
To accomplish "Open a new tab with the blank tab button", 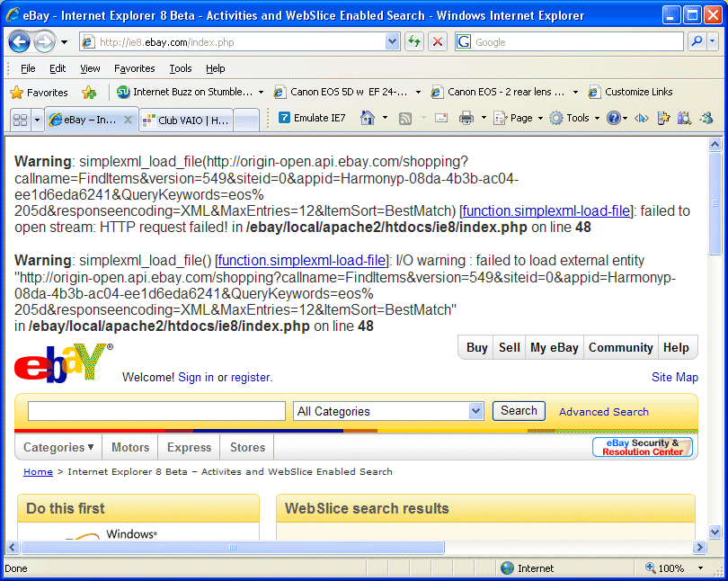I will (x=246, y=121).
